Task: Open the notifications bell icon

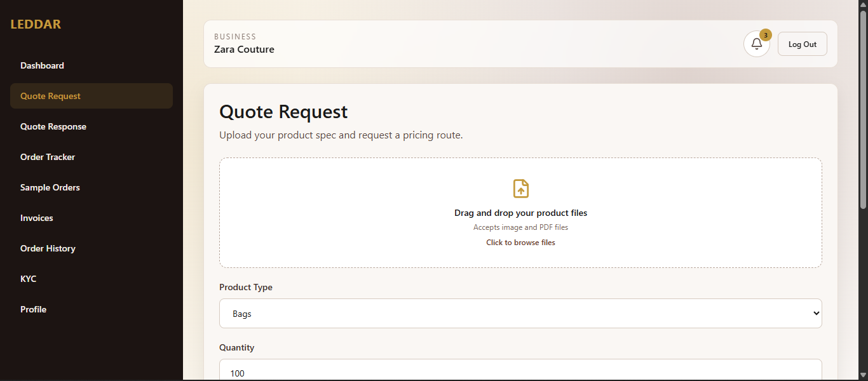Action: point(756,44)
